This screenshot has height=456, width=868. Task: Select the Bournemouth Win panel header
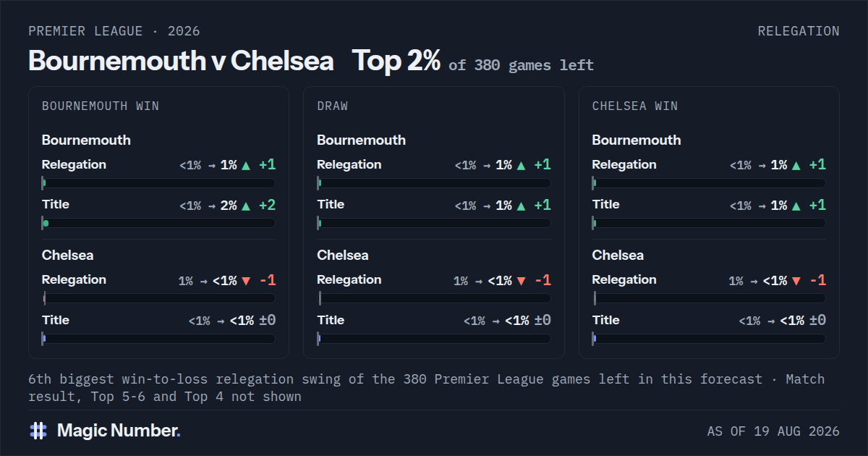coord(101,106)
